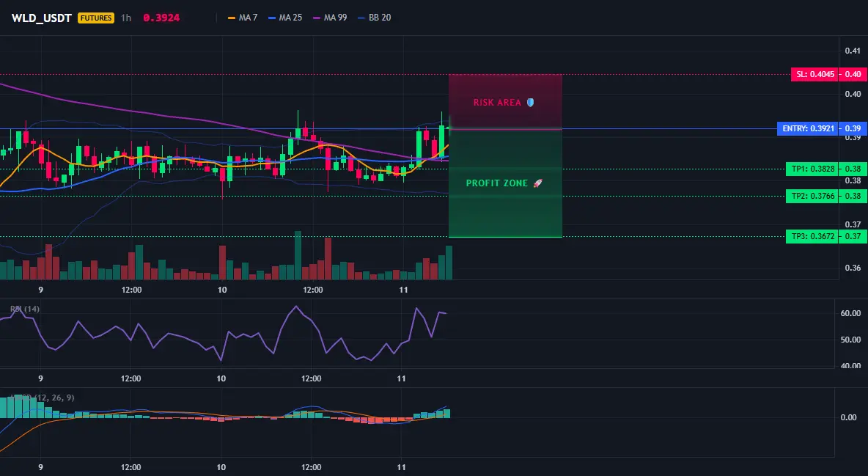Select the 1h timeframe label
This screenshot has height=476, width=868.
(126, 18)
